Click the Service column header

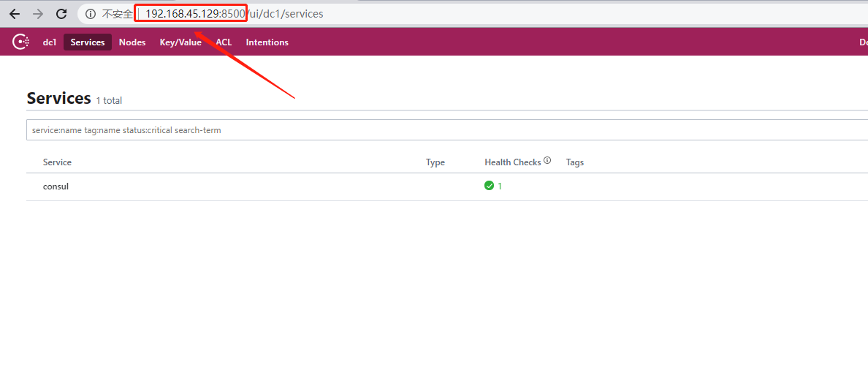point(57,162)
